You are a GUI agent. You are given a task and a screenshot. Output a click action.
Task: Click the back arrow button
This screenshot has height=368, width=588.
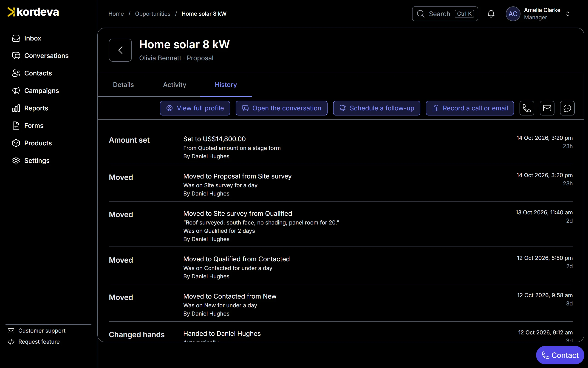pyautogui.click(x=120, y=50)
